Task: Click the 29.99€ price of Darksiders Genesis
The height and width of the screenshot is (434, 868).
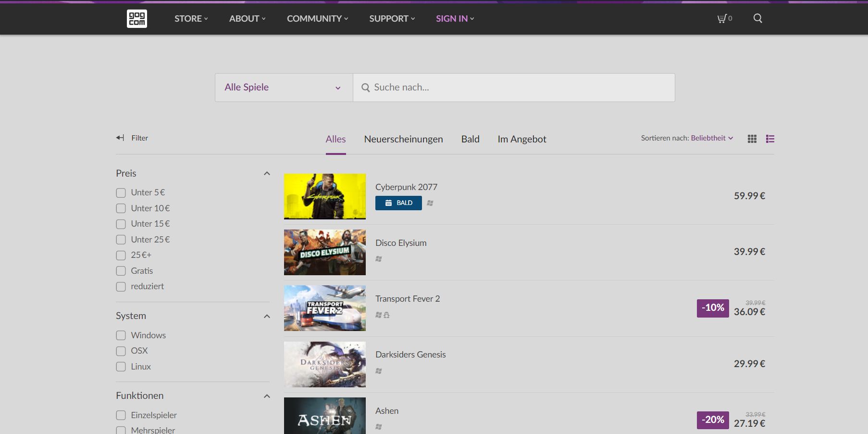Action: [749, 364]
